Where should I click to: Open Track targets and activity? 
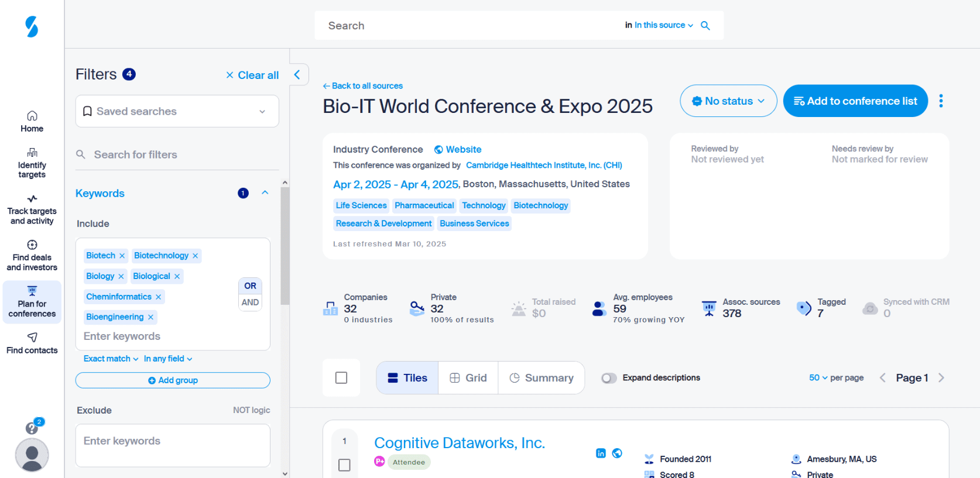click(32, 209)
